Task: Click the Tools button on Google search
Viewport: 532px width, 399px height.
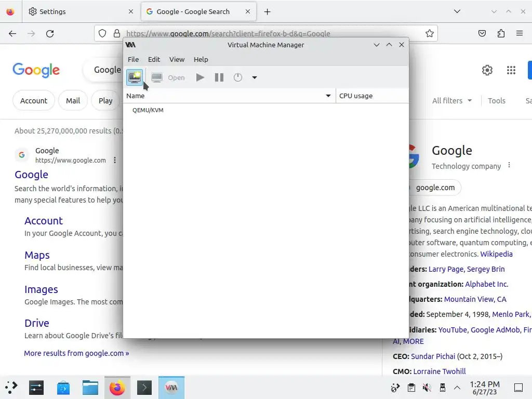Action: tap(496, 100)
